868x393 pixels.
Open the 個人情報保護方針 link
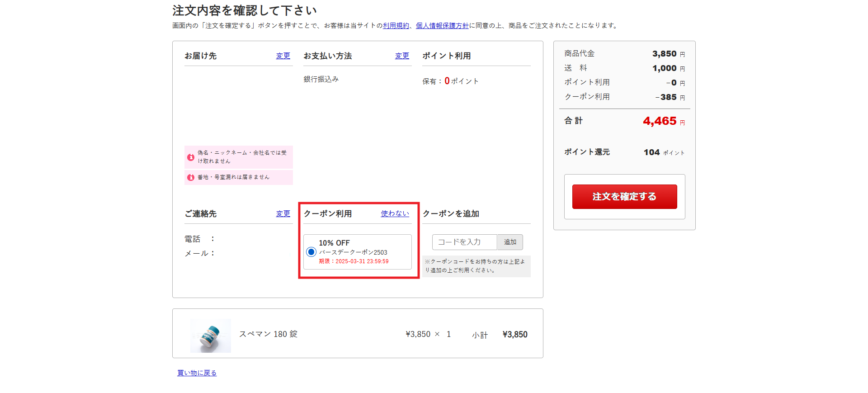coord(442,26)
